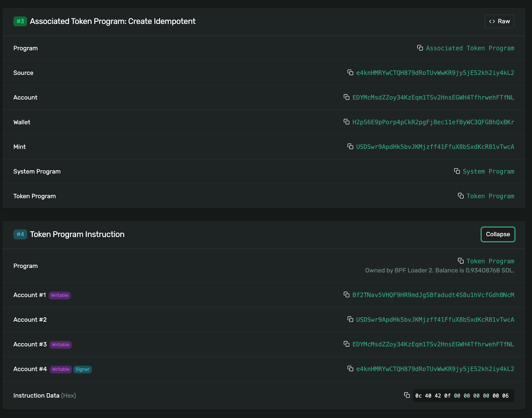The image size is (532, 418).
Task: Open the Mint USDSwr9 link in instruction #3
Action: [435, 147]
